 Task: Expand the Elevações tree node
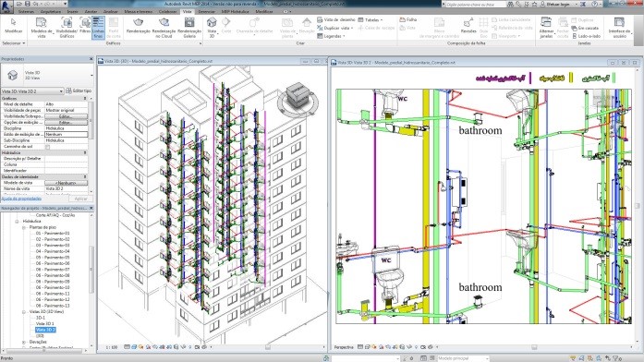coord(24,342)
